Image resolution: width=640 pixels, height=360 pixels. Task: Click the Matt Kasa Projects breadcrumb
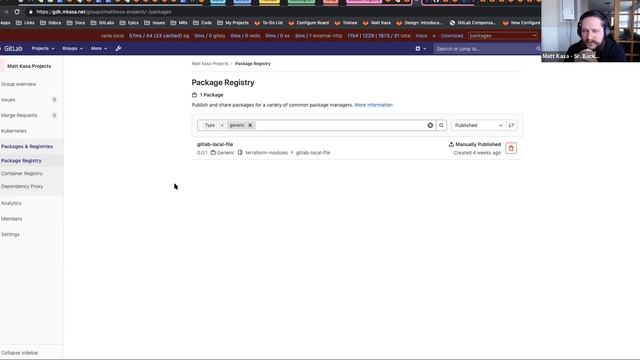210,64
